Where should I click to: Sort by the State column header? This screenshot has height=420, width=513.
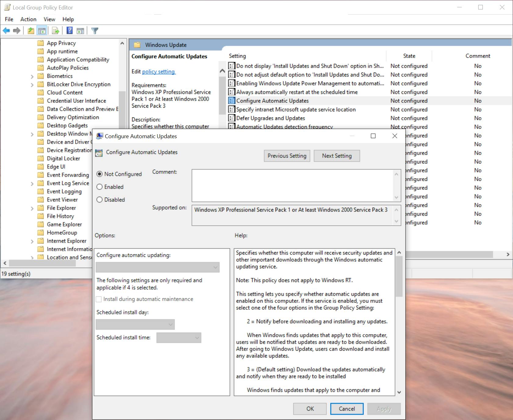(x=409, y=56)
